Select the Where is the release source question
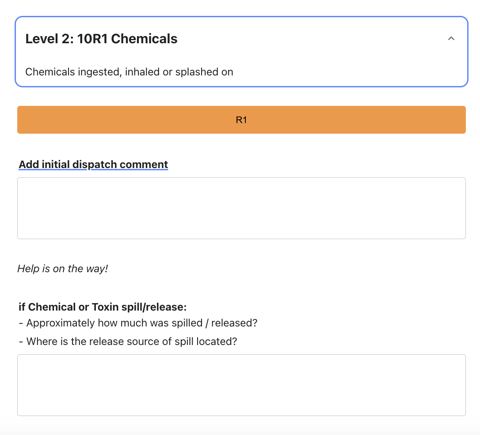 [x=128, y=341]
